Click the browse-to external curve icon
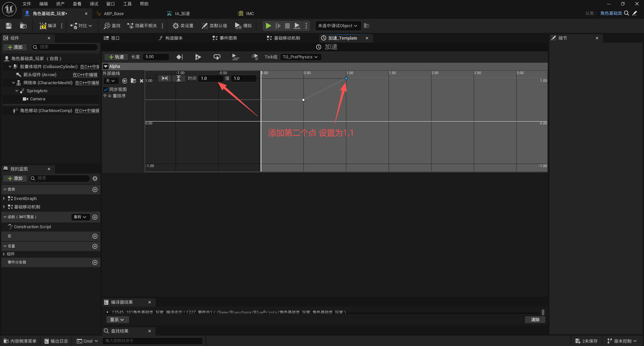 133,81
